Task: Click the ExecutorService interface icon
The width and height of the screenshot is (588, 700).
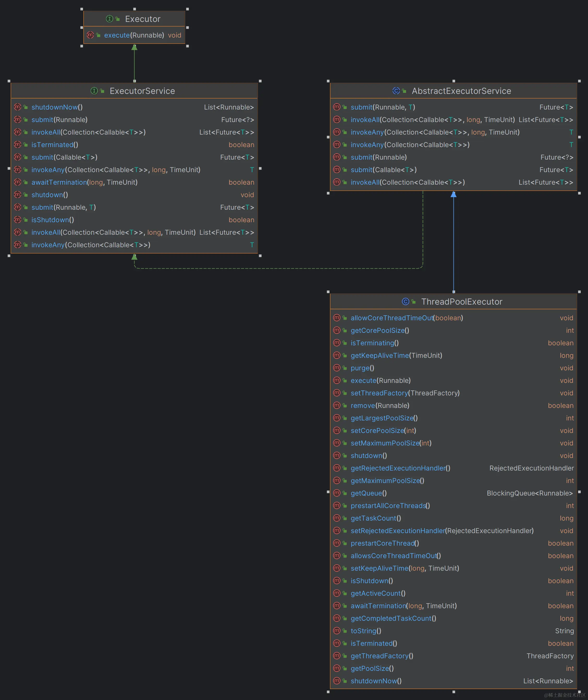Action: pos(94,91)
